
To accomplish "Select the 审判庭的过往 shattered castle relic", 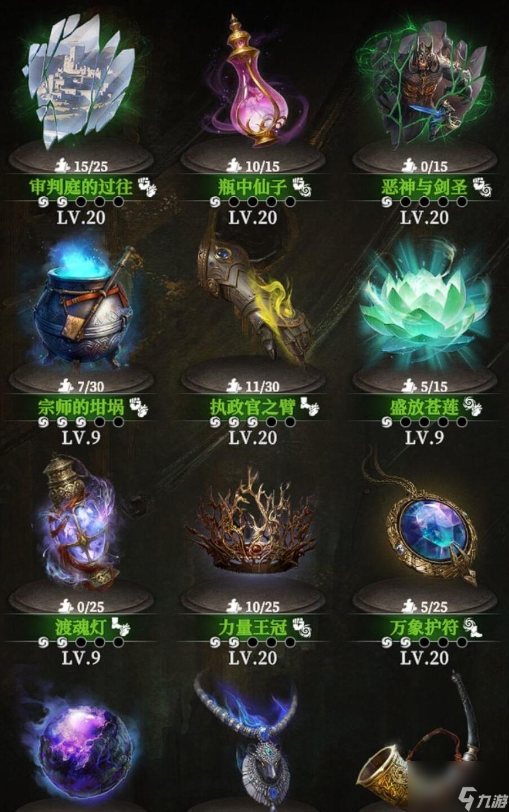I will tap(81, 82).
